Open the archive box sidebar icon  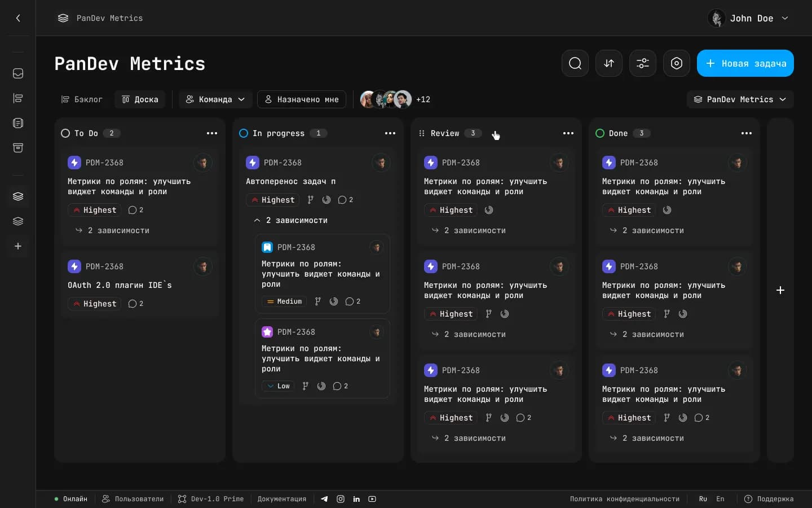(18, 148)
